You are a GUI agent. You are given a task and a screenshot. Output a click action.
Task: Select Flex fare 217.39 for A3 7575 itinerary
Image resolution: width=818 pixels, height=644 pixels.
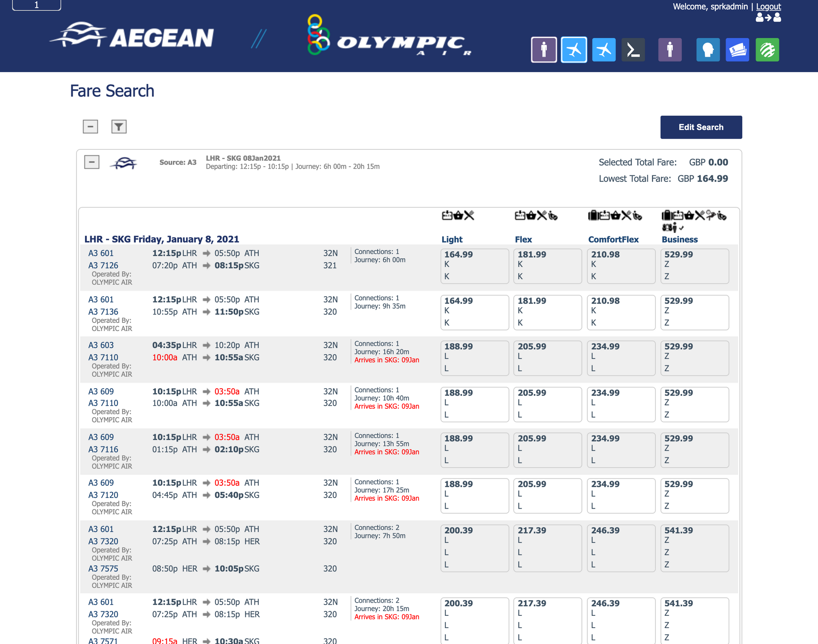pyautogui.click(x=547, y=548)
